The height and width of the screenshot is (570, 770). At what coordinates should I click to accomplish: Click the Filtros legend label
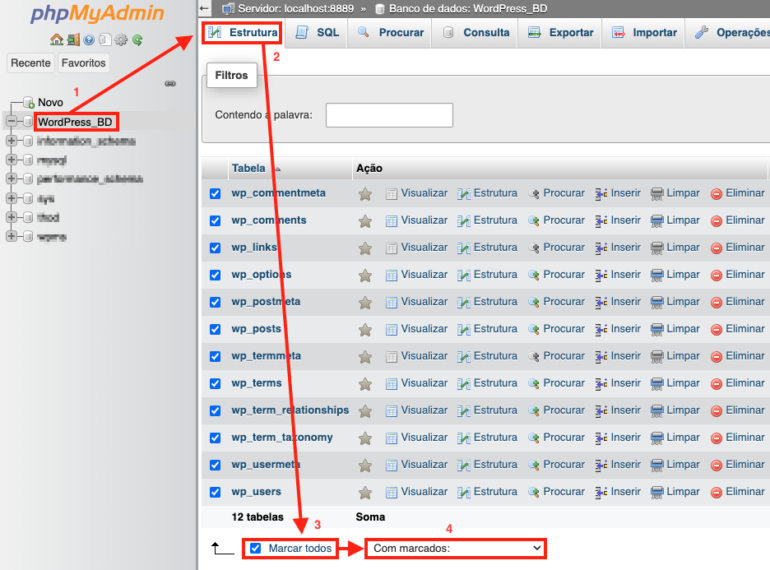click(x=231, y=75)
